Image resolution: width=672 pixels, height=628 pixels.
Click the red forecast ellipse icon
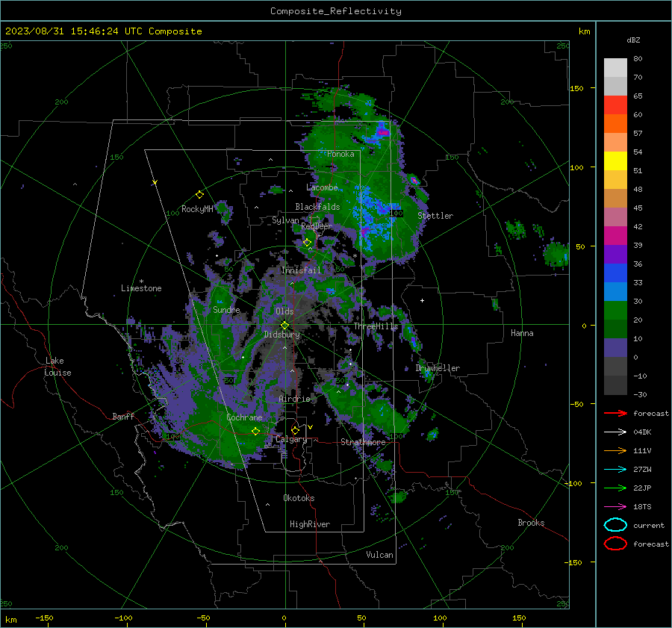615,544
